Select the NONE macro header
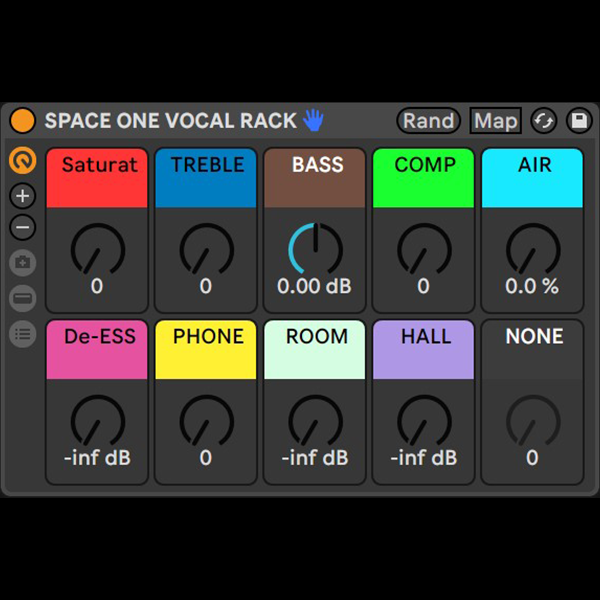The image size is (600, 600). [532, 350]
